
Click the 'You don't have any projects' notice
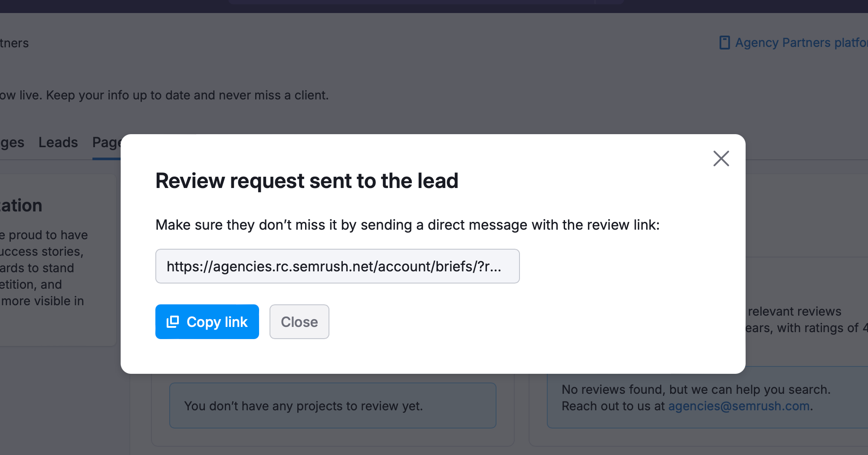tap(303, 406)
